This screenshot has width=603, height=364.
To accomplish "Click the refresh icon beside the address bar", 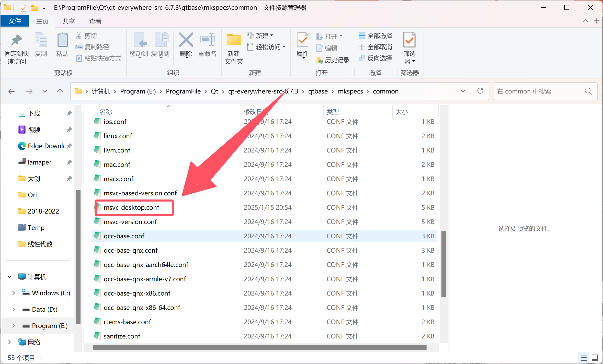I will [480, 91].
